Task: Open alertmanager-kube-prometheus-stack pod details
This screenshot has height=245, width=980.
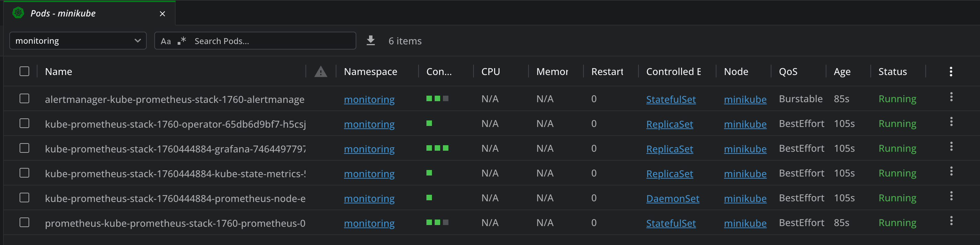Action: tap(175, 99)
